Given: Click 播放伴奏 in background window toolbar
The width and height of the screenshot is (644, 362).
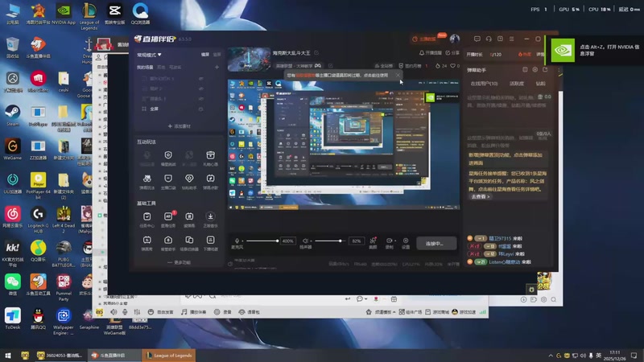Looking at the screenshot, I should click(x=194, y=312).
